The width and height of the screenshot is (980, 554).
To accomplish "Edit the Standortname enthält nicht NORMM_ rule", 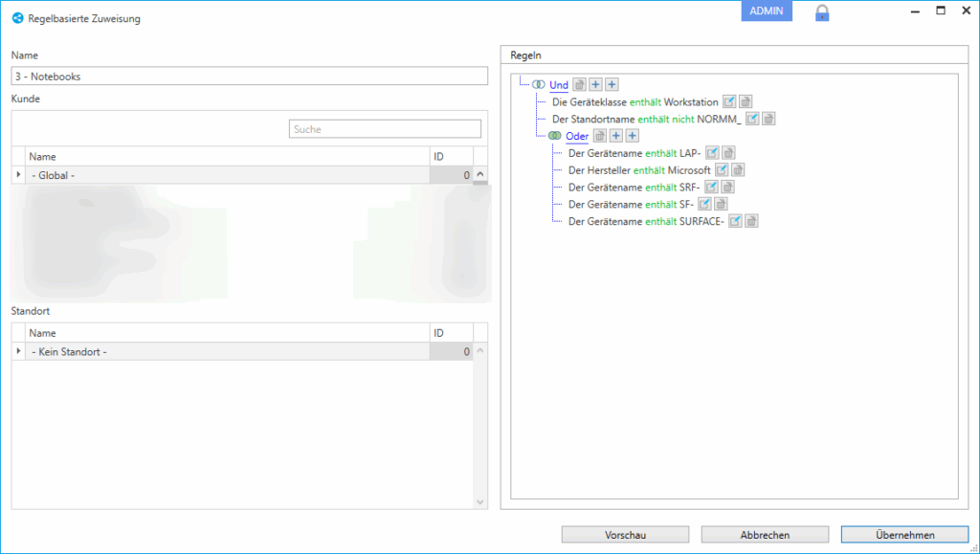I will coord(752,119).
